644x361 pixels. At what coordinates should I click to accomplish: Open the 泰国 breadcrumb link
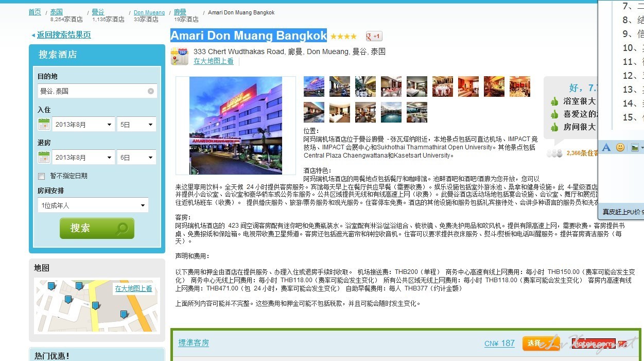56,12
